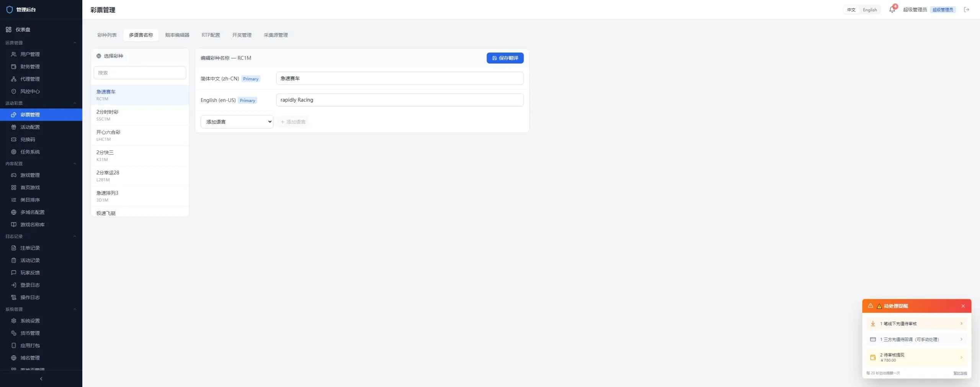This screenshot has height=387, width=980.
Task: Click the 兑换码 ticket icon
Action: coord(14,139)
